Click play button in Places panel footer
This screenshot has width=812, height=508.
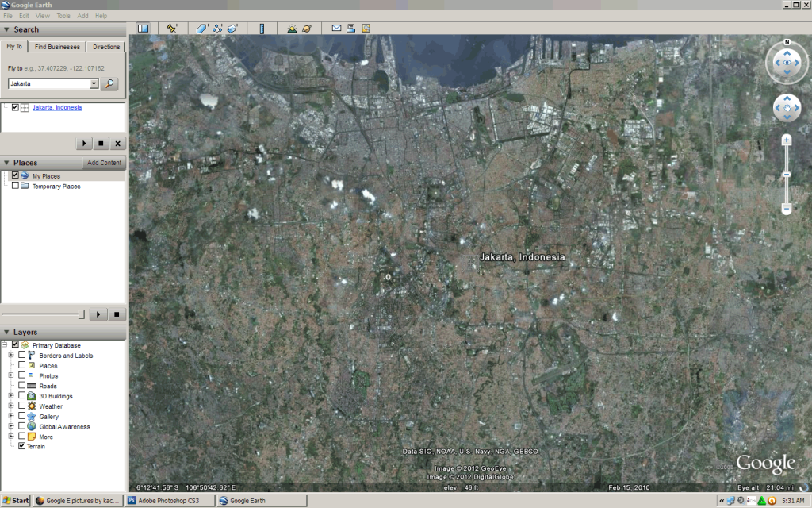click(98, 314)
